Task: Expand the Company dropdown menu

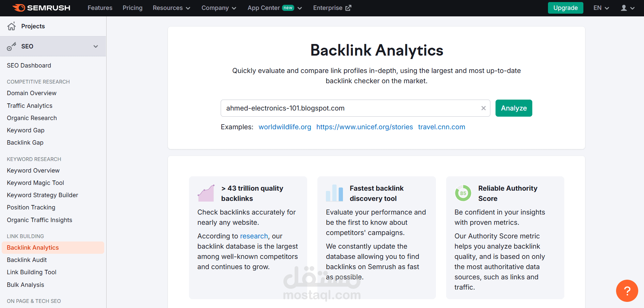Action: point(219,8)
